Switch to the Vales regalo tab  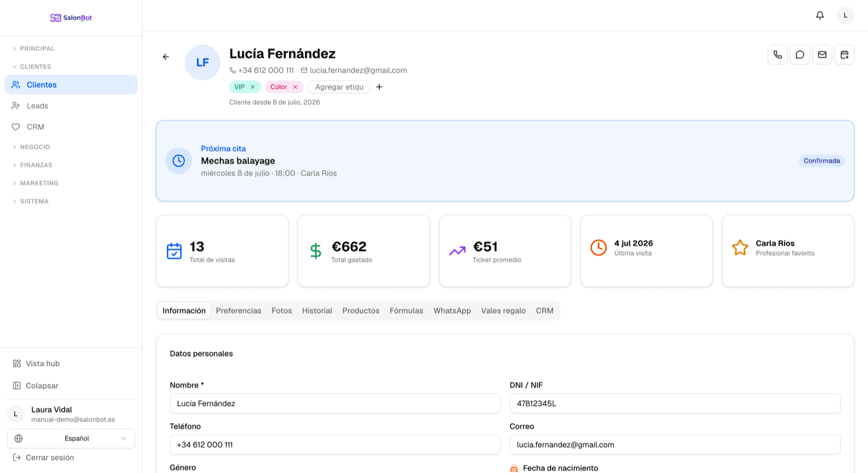pyautogui.click(x=503, y=311)
